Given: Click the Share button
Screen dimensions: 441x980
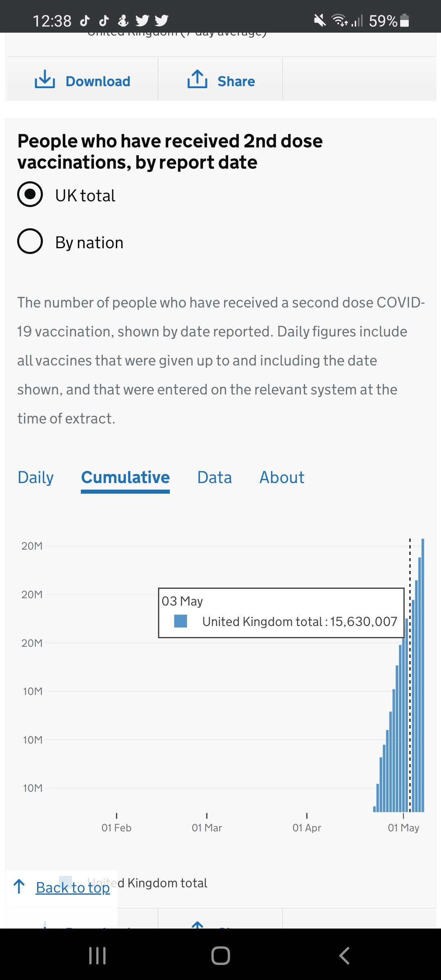Looking at the screenshot, I should point(222,80).
